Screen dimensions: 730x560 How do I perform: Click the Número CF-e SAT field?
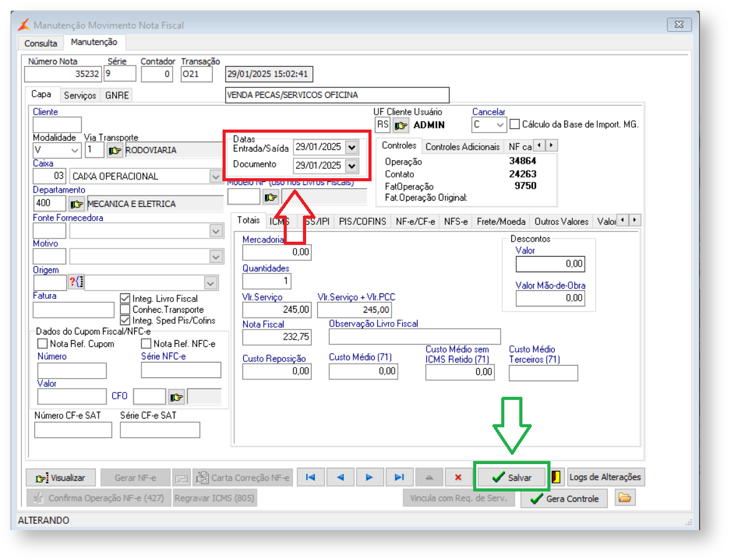click(x=73, y=430)
